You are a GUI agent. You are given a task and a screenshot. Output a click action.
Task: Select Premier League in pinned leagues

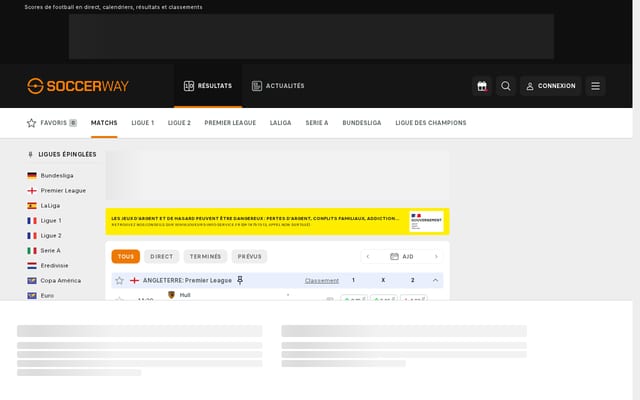63,191
